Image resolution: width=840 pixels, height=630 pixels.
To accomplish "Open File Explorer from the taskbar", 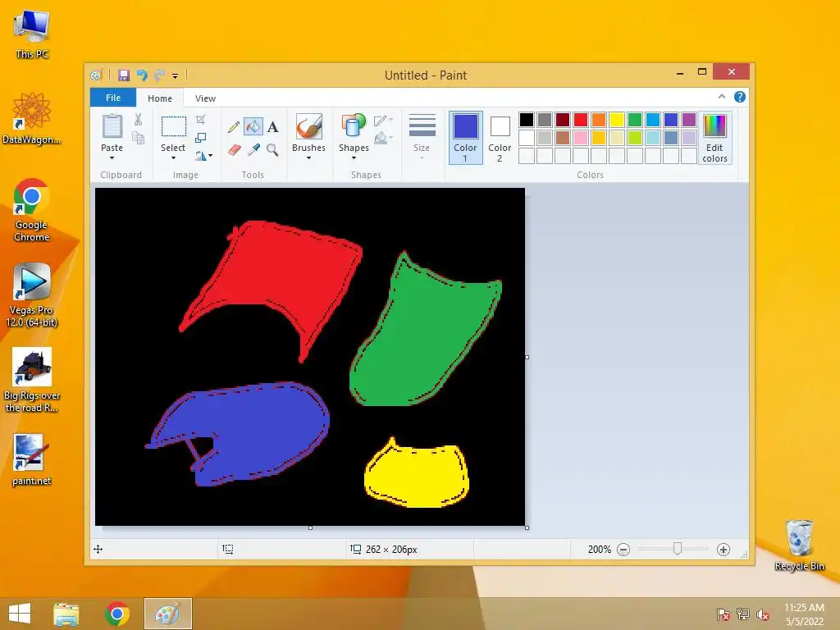I will point(66,614).
